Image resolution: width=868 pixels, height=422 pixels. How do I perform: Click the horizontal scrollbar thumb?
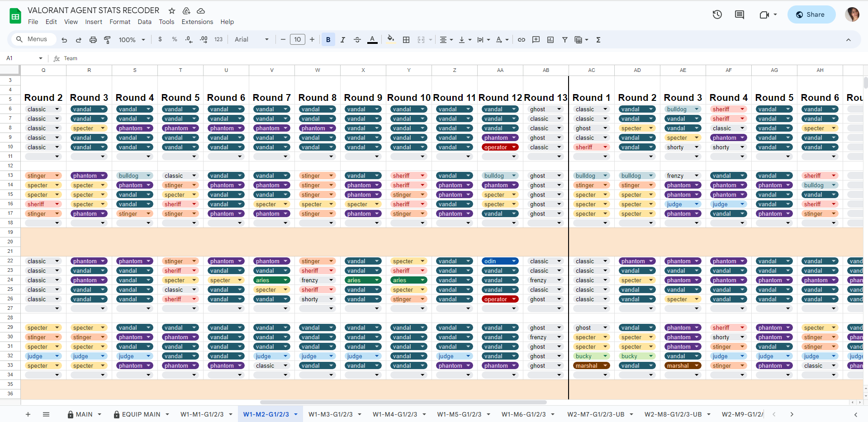click(403, 402)
